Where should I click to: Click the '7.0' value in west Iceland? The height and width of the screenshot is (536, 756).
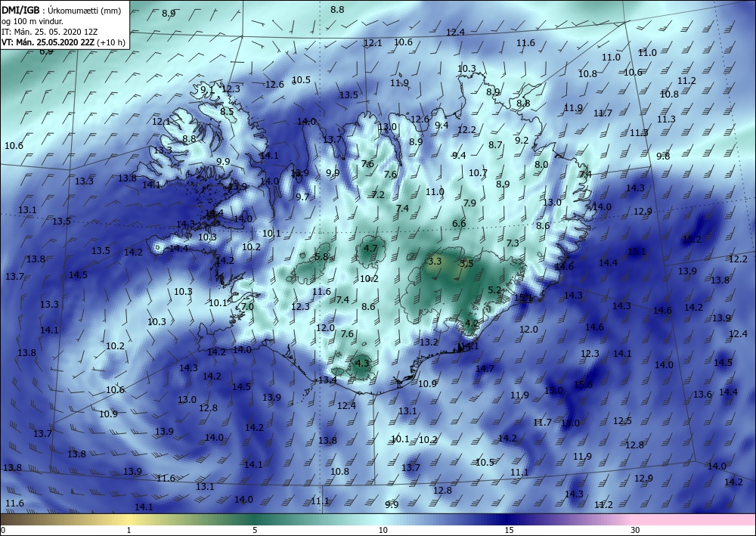point(247,307)
